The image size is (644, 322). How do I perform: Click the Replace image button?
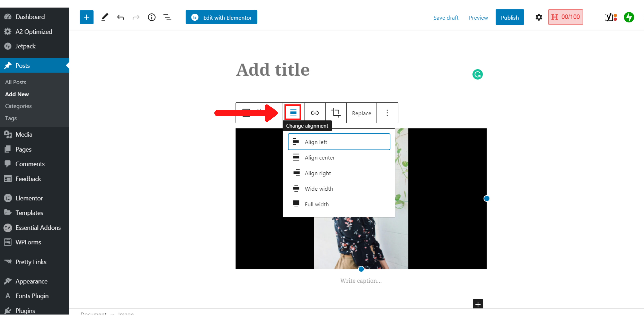click(361, 113)
